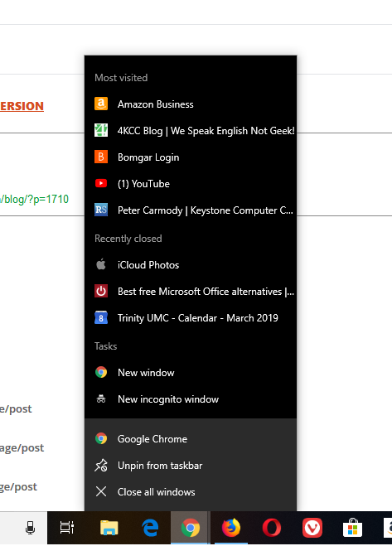Select Unpin from taskbar
Viewport: 392px width, 546px height.
click(x=191, y=465)
